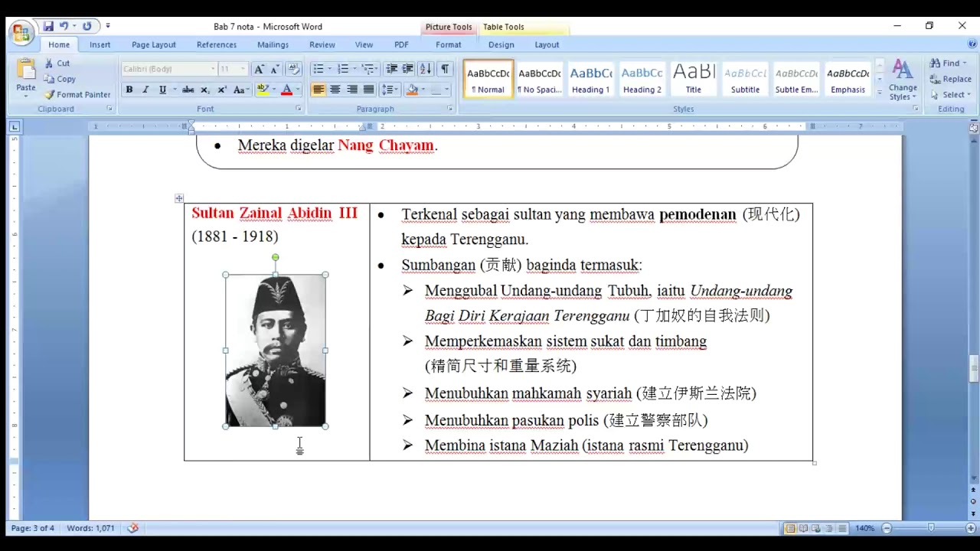Switch to the References tab

[x=216, y=44]
